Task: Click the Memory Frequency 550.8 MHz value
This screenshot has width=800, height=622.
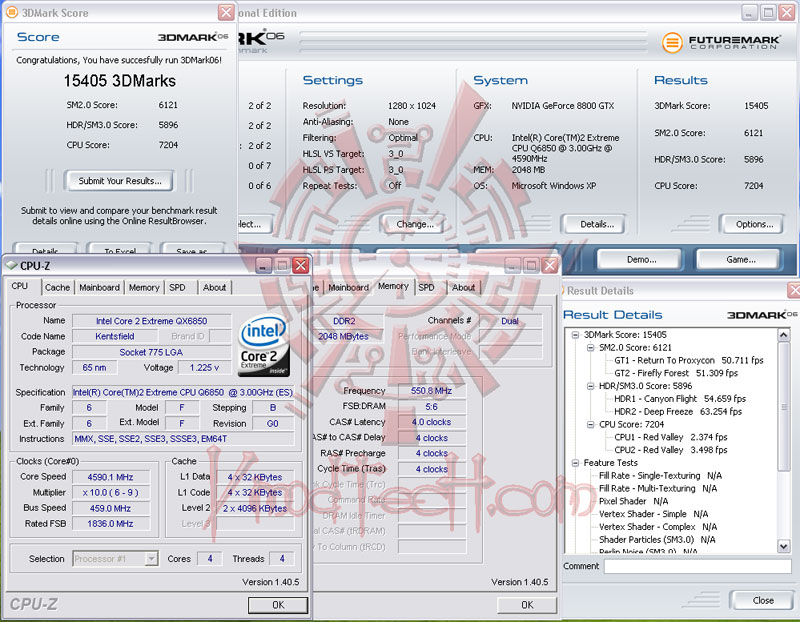Action: (x=432, y=391)
